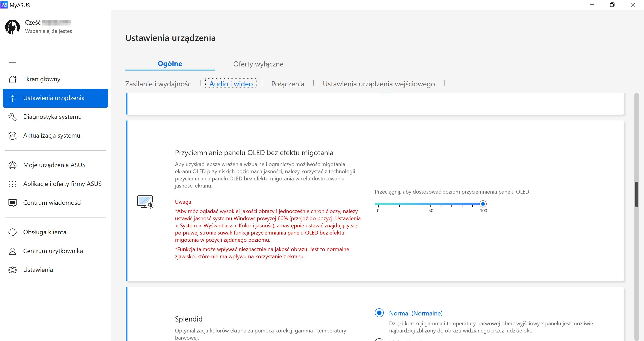Screen dimensions: 644x341
Task: Open Aktualizacja systemu page
Action: click(55, 136)
